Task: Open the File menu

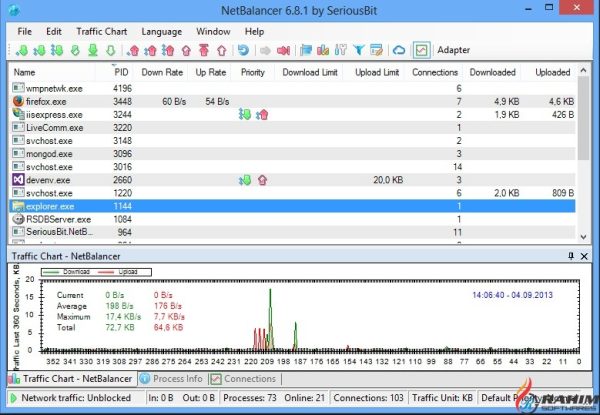Action: (24, 32)
